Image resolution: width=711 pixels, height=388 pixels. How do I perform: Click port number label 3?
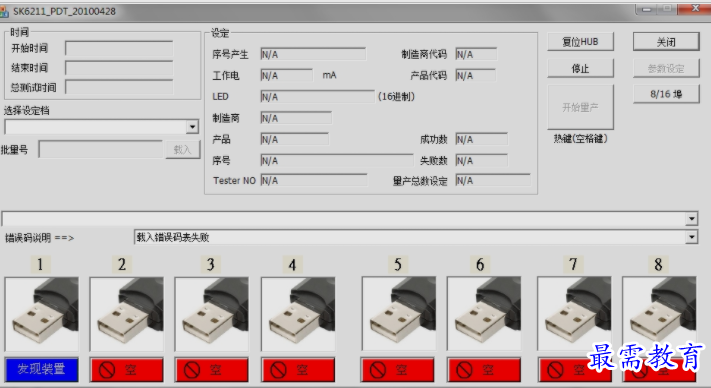pos(211,264)
